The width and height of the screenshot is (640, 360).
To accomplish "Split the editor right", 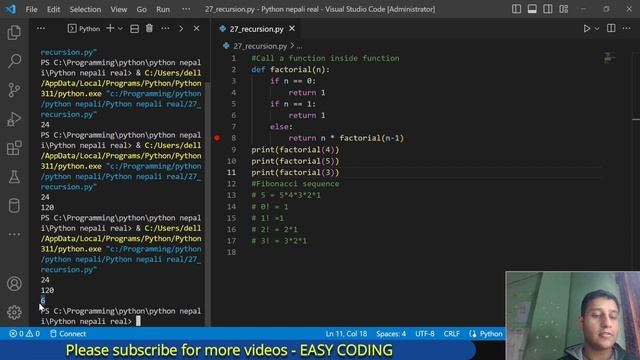I will [611, 28].
